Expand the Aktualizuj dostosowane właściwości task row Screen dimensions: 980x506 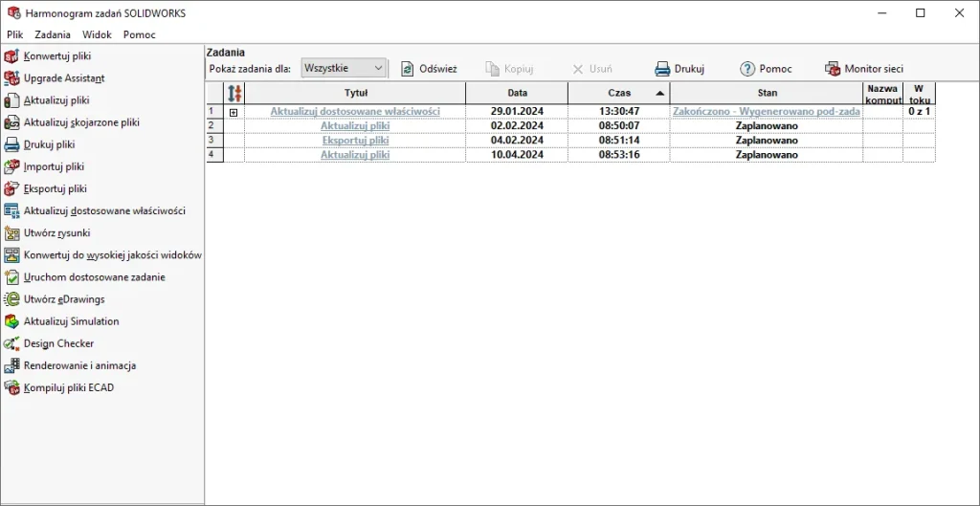click(x=234, y=112)
